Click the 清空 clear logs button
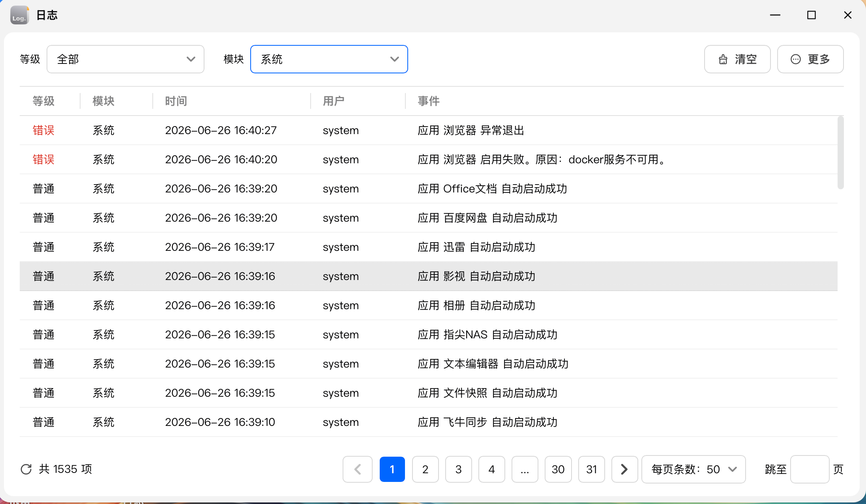The height and width of the screenshot is (504, 866). pos(737,59)
